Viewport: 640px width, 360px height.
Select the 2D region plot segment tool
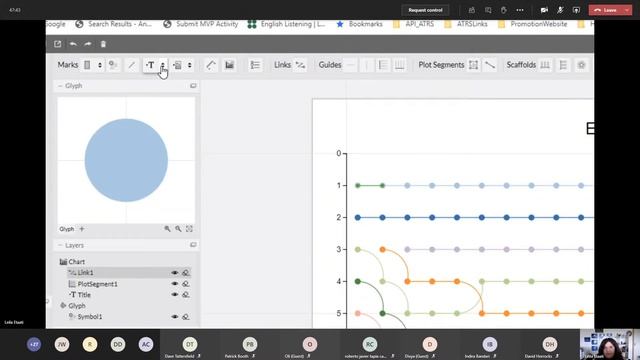pos(473,65)
